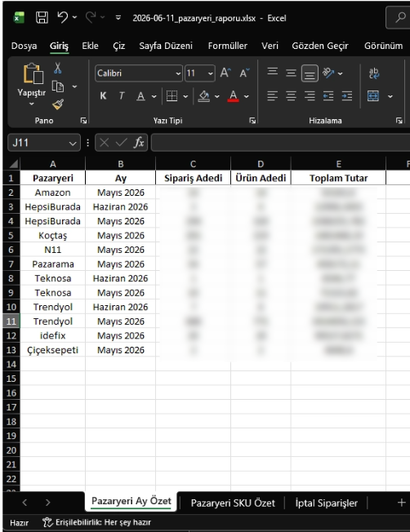Click the Increase Font Size icon

[225, 73]
